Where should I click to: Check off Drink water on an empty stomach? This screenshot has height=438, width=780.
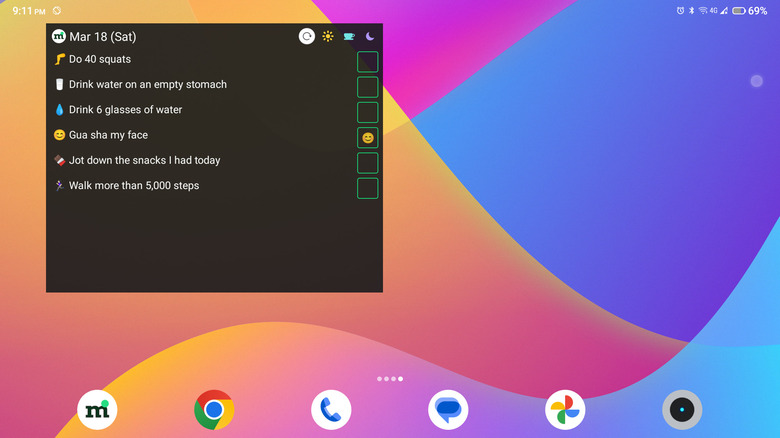(x=368, y=87)
